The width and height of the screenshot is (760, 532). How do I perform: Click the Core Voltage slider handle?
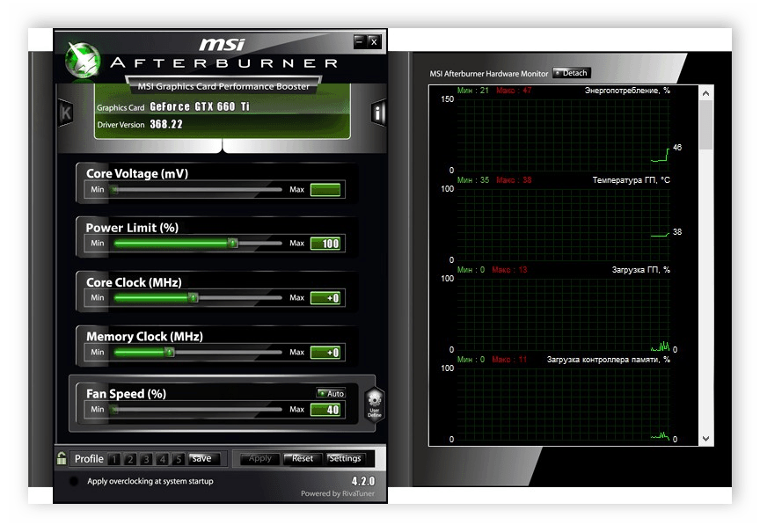pyautogui.click(x=114, y=190)
